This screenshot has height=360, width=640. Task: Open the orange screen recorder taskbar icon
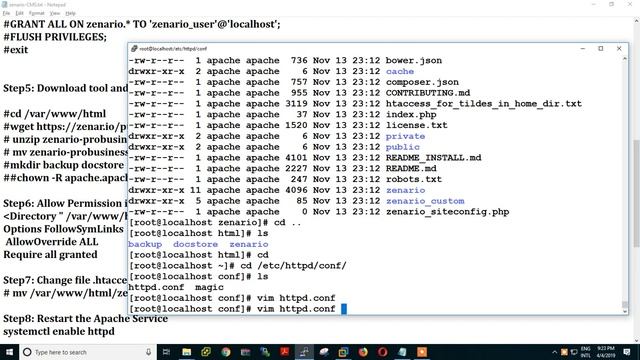pos(422,352)
